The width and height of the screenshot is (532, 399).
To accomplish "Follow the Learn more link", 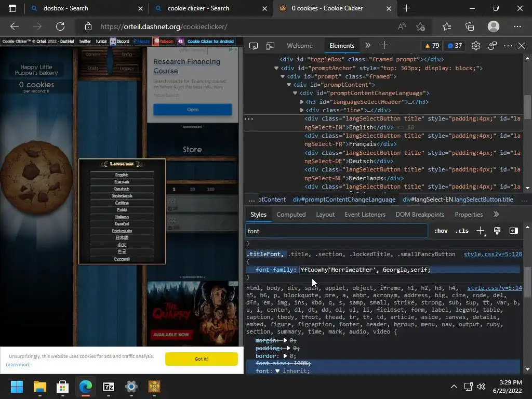I will pyautogui.click(x=18, y=365).
